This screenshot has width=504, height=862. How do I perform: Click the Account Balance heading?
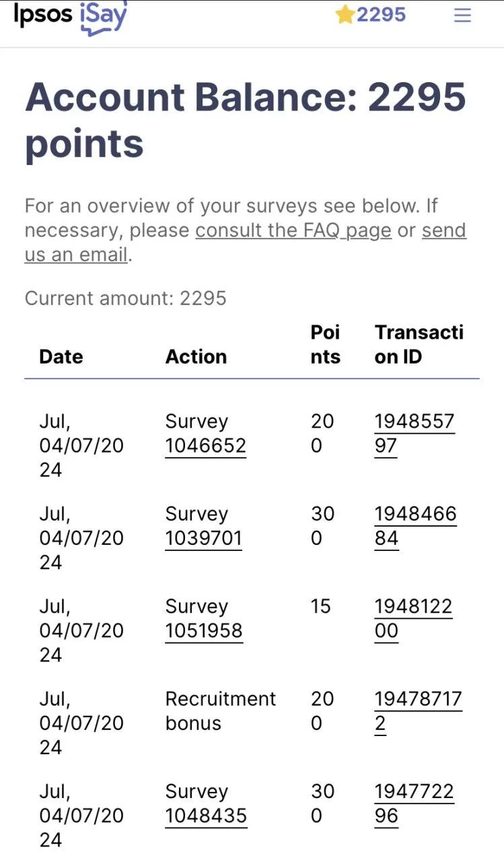coord(246,120)
